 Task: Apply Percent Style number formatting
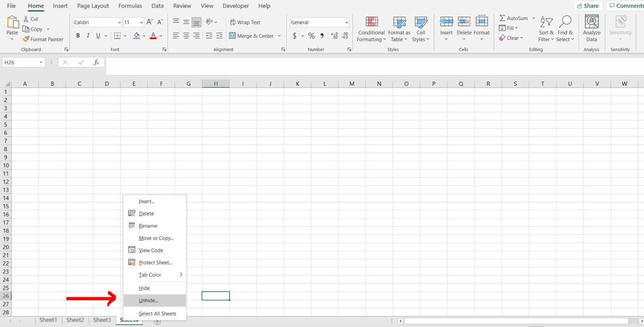pos(311,36)
